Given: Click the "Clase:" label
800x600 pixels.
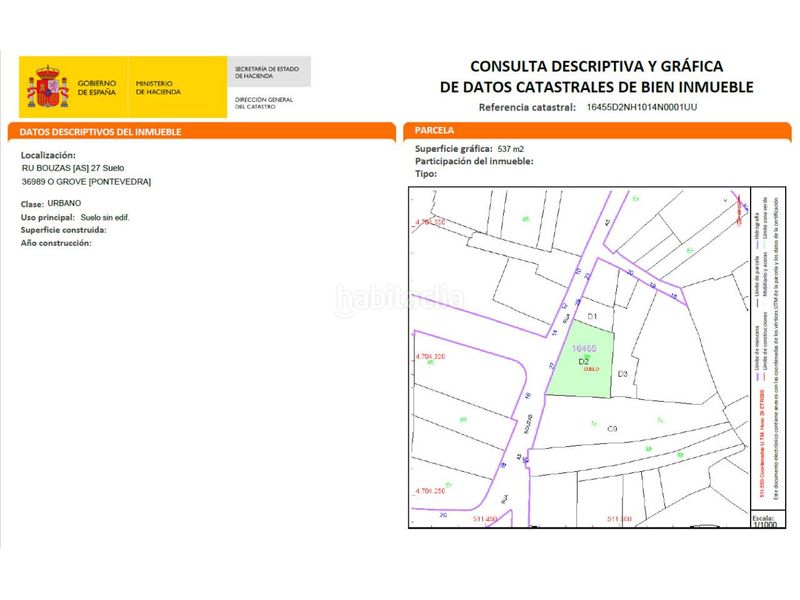Looking at the screenshot, I should [x=32, y=204].
